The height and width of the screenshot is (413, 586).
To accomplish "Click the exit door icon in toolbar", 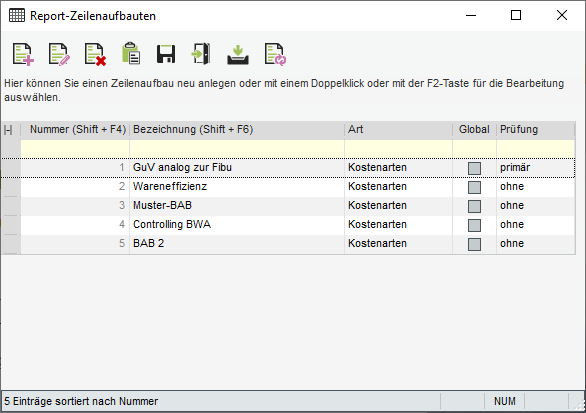I will tap(201, 54).
